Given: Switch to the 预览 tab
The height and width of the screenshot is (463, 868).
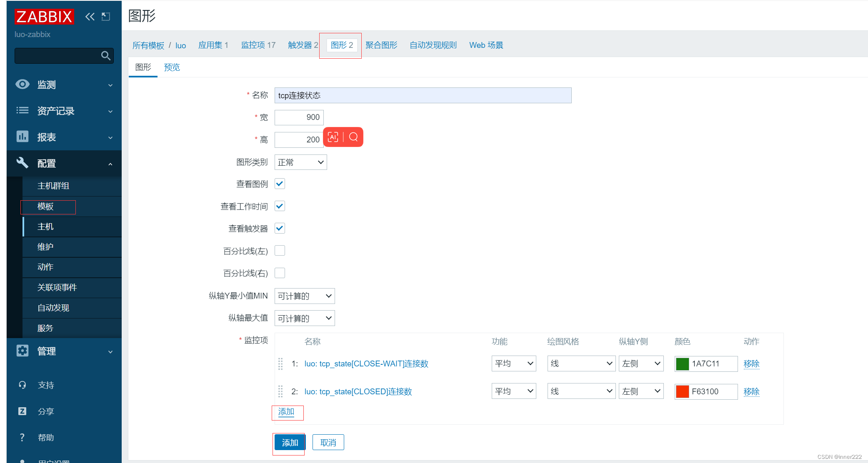Looking at the screenshot, I should [x=172, y=67].
